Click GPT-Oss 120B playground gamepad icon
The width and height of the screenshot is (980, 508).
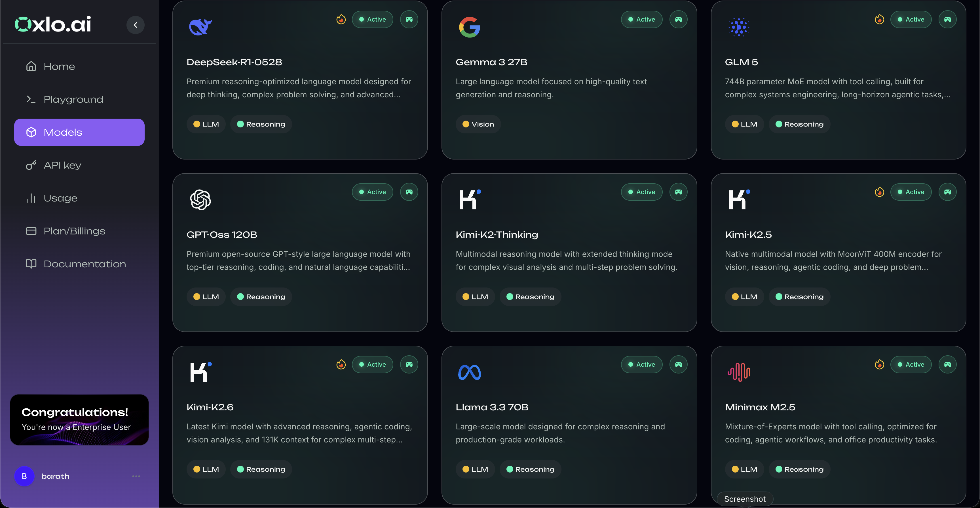point(409,192)
